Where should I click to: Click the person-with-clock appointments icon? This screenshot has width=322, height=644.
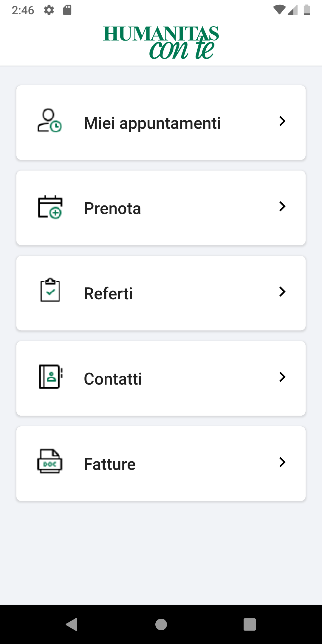tap(49, 120)
